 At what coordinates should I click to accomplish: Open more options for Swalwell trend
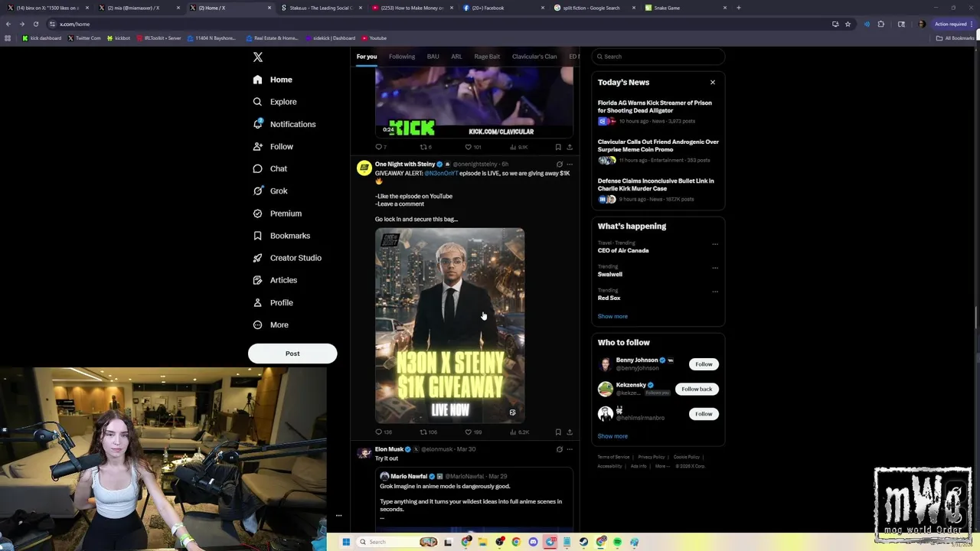[715, 268]
